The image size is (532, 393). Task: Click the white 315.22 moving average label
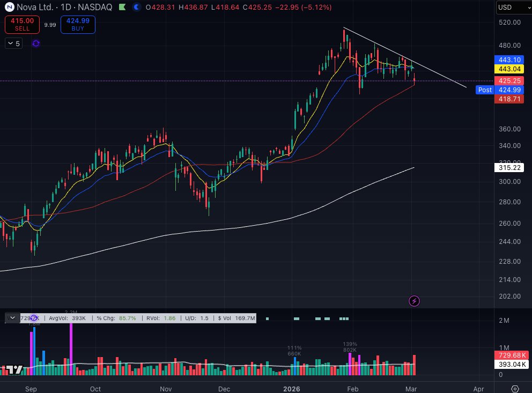(x=509, y=167)
